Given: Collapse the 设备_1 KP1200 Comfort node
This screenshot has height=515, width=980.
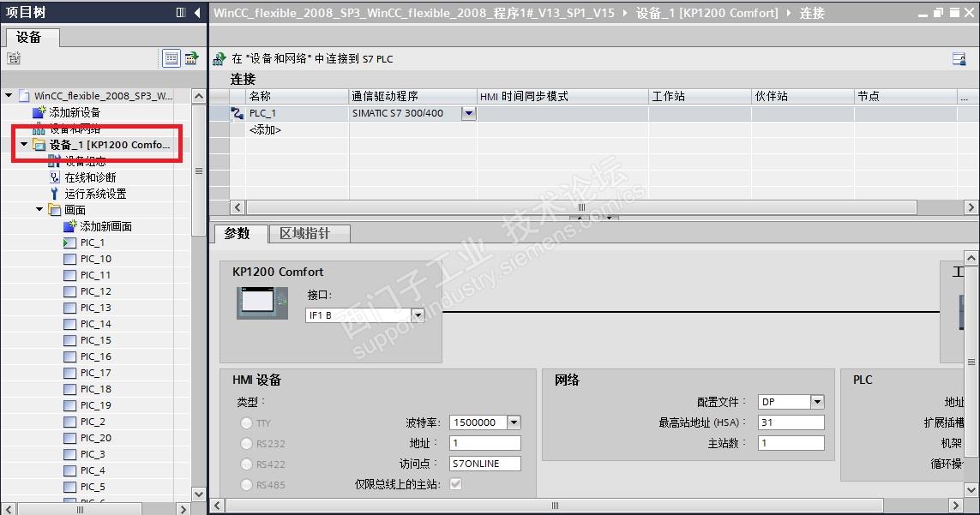Looking at the screenshot, I should point(24,144).
